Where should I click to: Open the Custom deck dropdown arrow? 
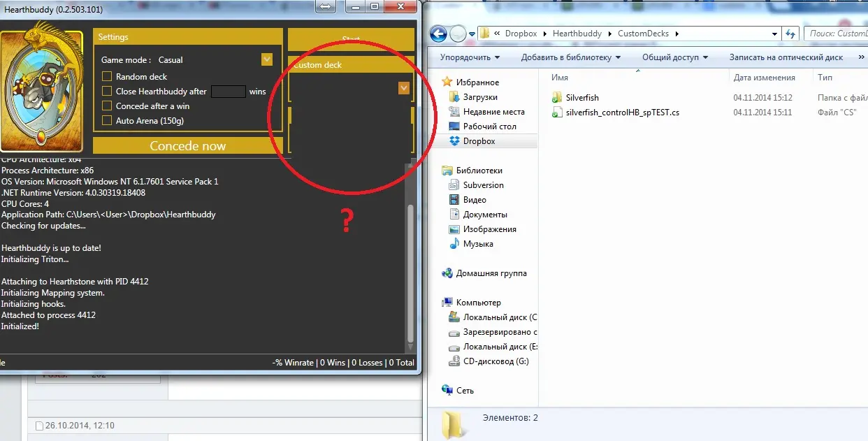[x=403, y=88]
